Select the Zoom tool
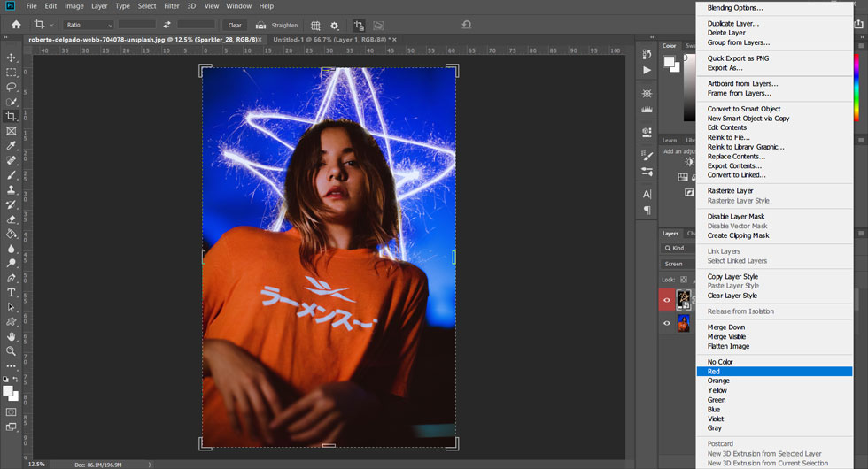The image size is (868, 469). (x=12, y=351)
